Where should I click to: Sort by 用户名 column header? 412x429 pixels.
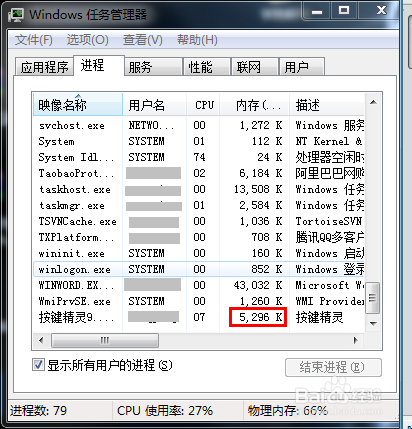click(x=155, y=105)
